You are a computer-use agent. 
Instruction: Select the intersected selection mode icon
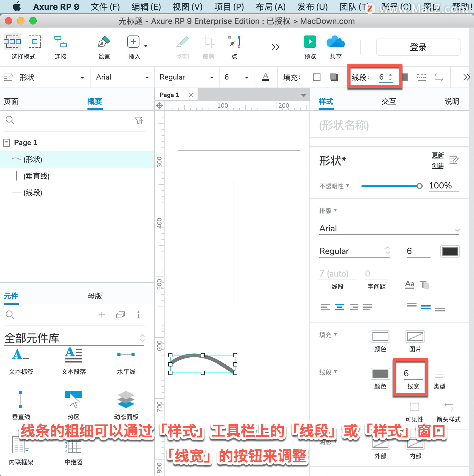[x=12, y=42]
